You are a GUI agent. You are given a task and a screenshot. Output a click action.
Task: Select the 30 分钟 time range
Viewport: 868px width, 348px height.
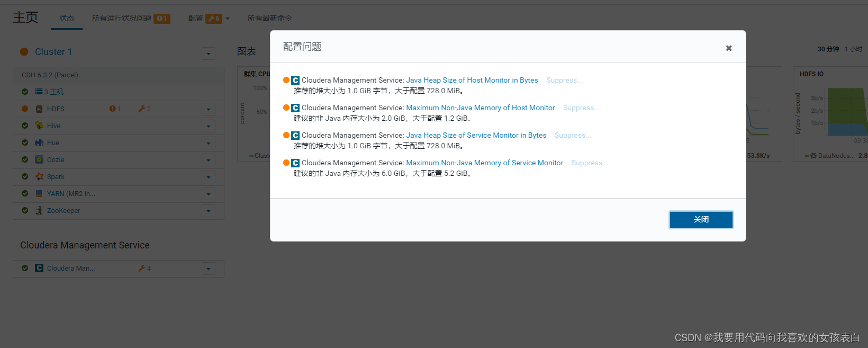pyautogui.click(x=828, y=49)
